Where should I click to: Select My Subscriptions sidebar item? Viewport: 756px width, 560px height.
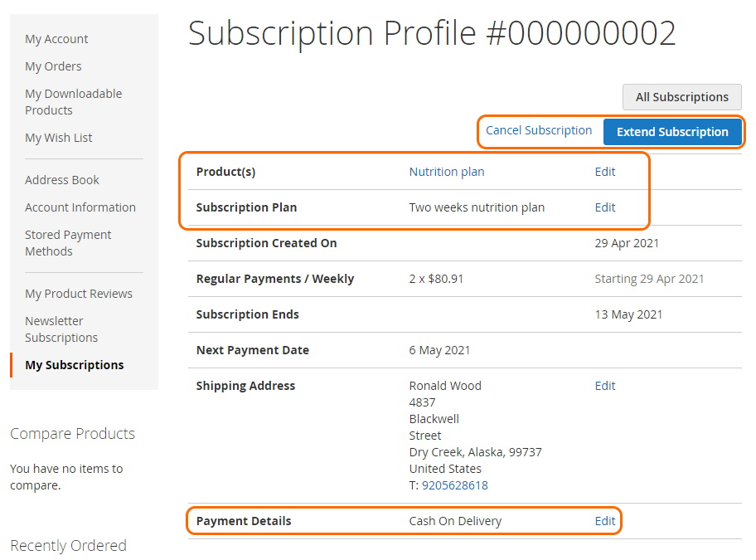pyautogui.click(x=75, y=365)
